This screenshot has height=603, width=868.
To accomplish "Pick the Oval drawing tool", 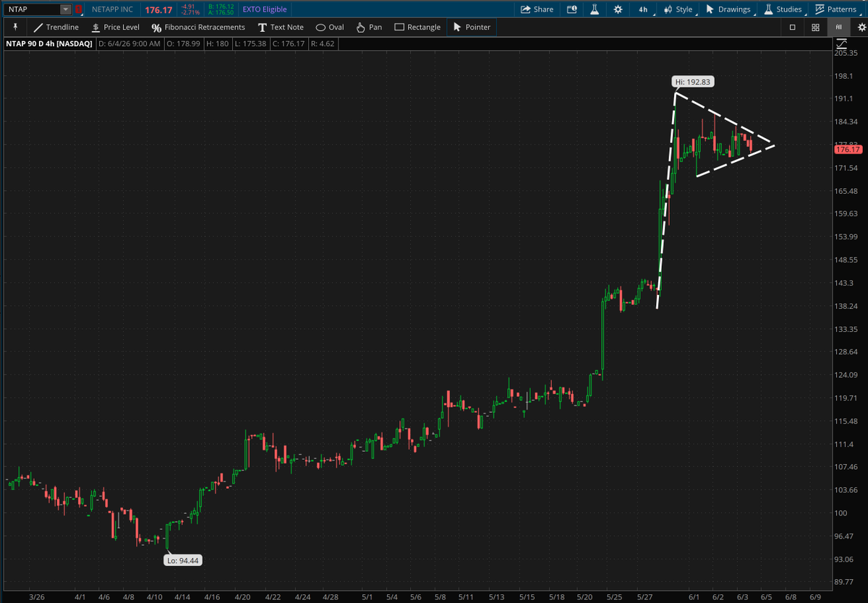I will pos(329,27).
